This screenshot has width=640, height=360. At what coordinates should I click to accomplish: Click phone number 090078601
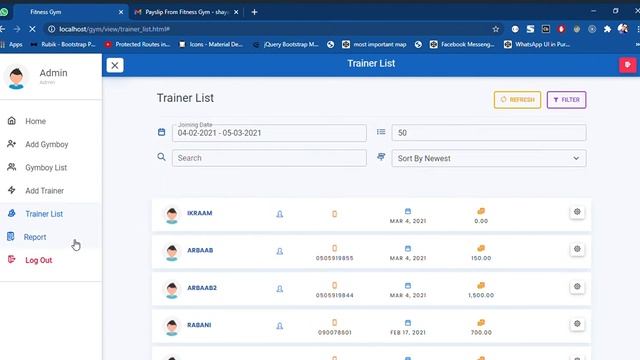[335, 333]
